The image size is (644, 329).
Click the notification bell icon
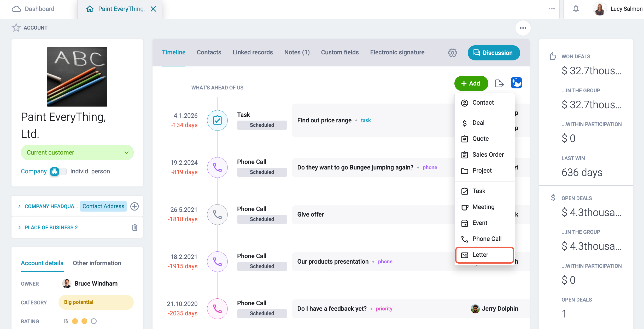click(x=576, y=9)
